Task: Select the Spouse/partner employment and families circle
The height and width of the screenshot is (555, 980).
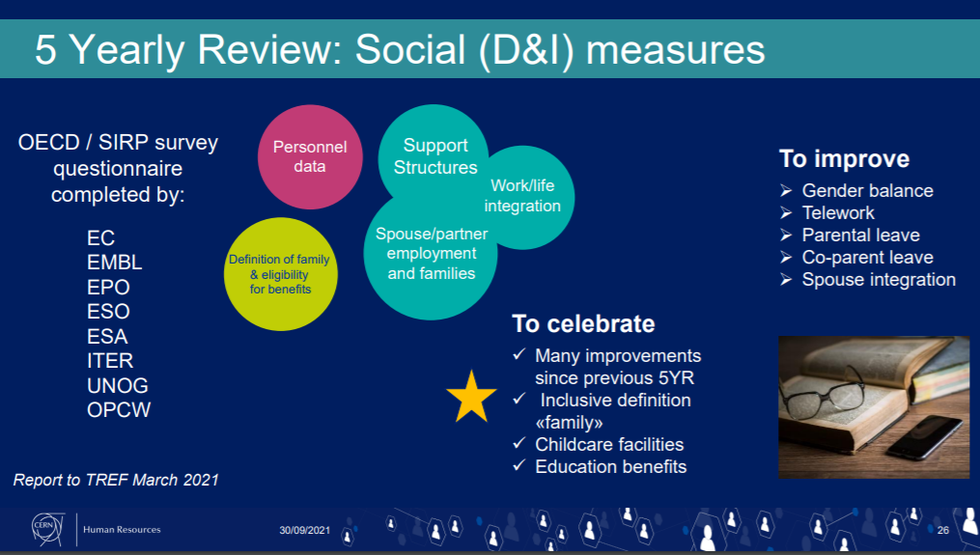Action: coord(431,257)
